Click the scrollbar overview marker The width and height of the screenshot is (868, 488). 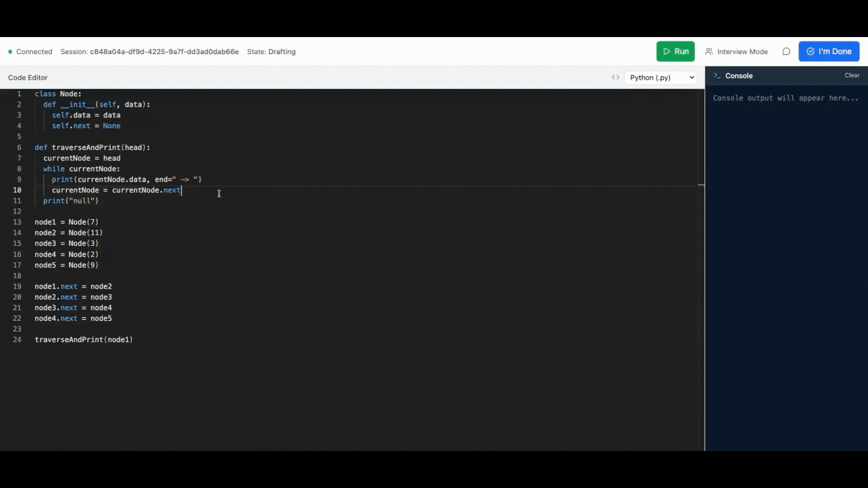pyautogui.click(x=701, y=185)
